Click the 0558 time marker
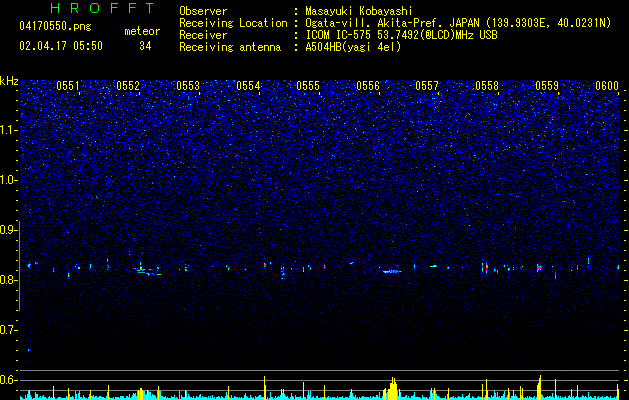 487,86
